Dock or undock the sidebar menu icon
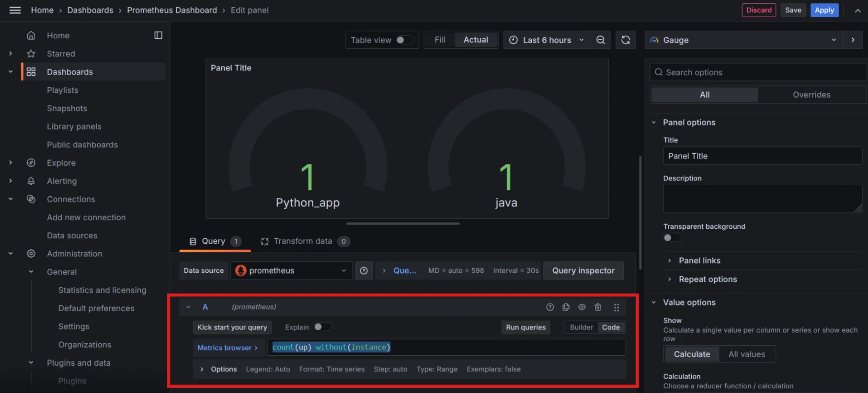This screenshot has width=868, height=393. point(158,35)
